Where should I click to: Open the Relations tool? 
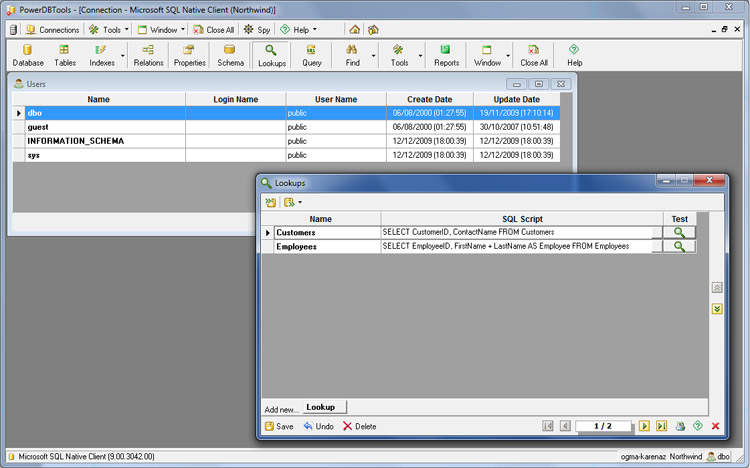click(148, 55)
